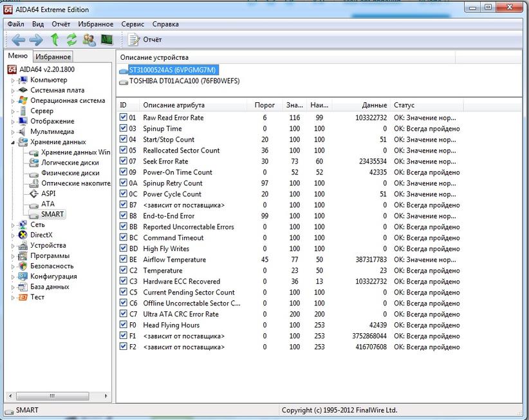Click the AIDA64 v2.20.1800 root icon

coord(12,69)
